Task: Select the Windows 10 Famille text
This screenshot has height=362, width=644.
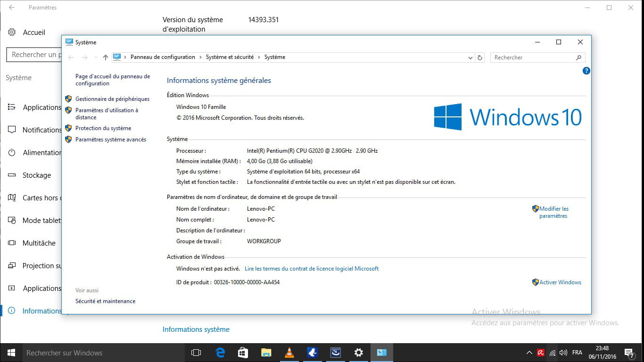Action: pyautogui.click(x=201, y=107)
